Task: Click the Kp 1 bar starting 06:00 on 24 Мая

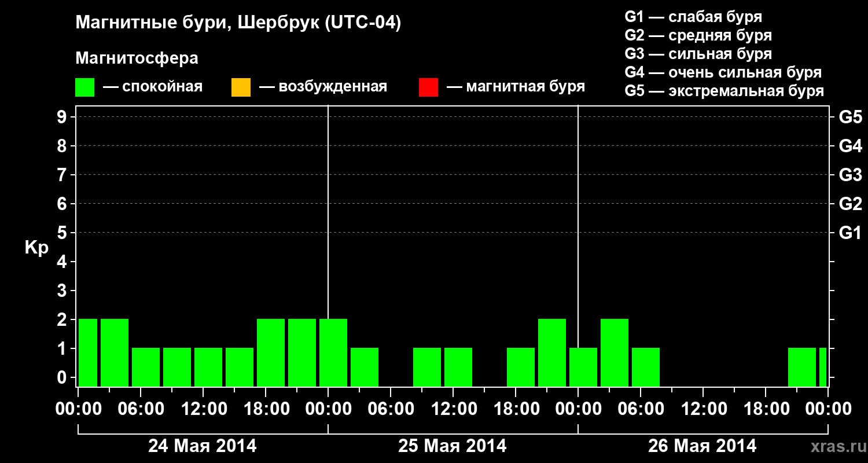Action: [x=146, y=367]
